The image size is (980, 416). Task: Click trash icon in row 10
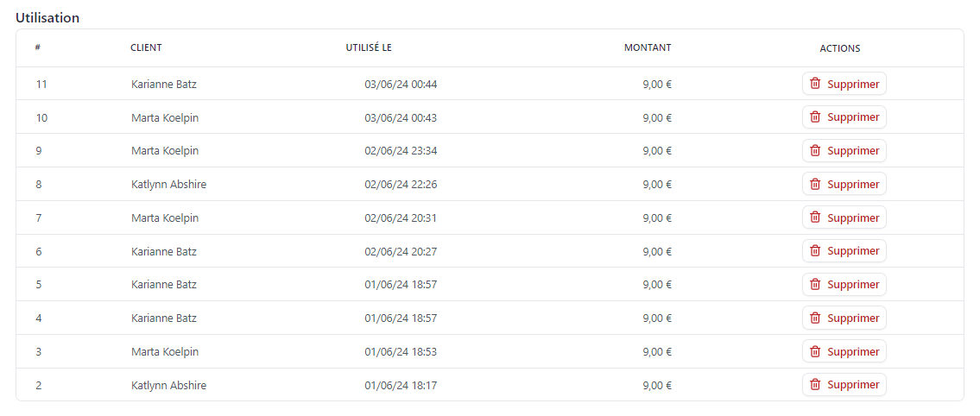tap(815, 117)
